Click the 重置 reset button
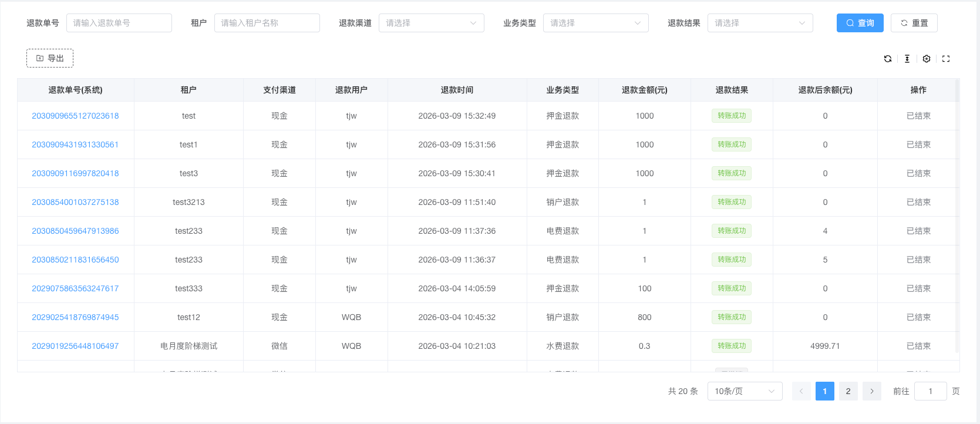Image resolution: width=980 pixels, height=424 pixels. pos(914,23)
